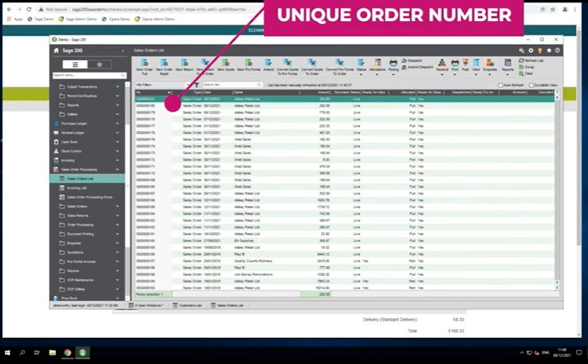The height and width of the screenshot is (364, 588).
Task: Switch to Customers List tab
Action: [x=187, y=306]
